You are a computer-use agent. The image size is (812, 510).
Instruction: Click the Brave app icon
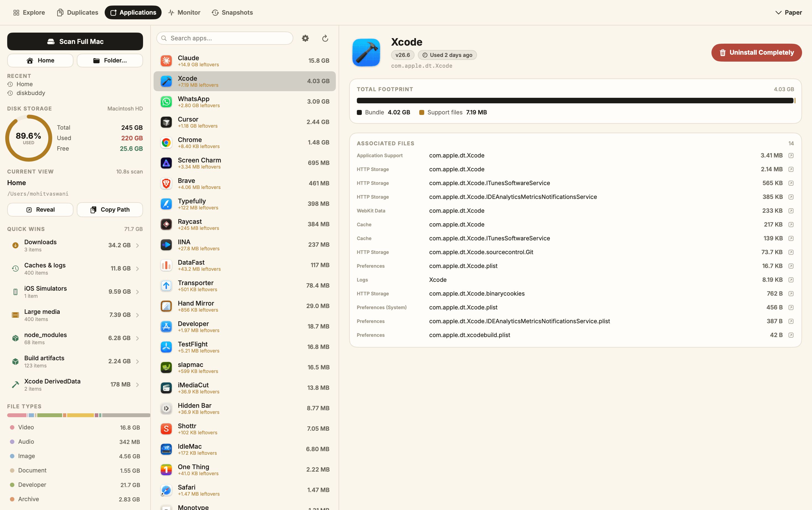pos(166,183)
